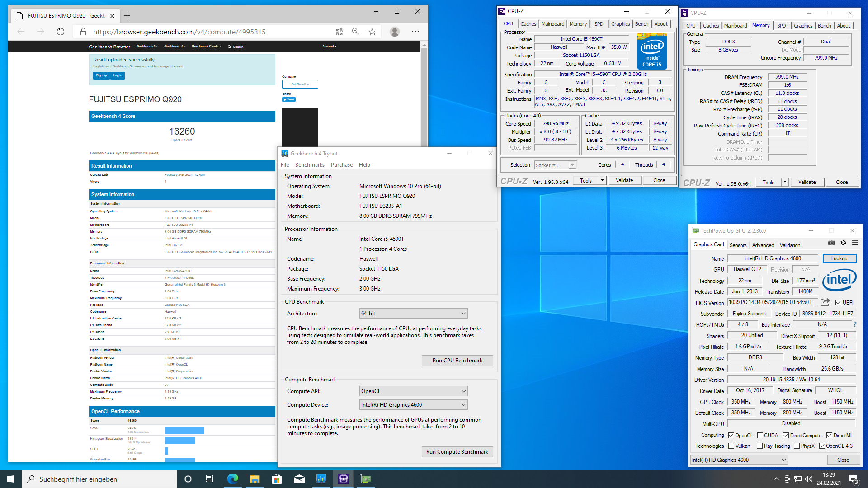Toggle the OpenCL checkbox in GPU-Z

click(731, 436)
